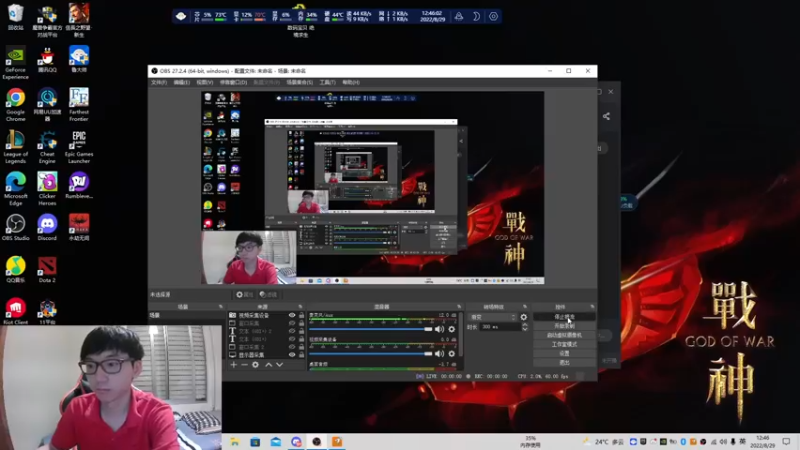Open the Google Chrome desktop shortcut
The image size is (800, 450).
pos(15,105)
